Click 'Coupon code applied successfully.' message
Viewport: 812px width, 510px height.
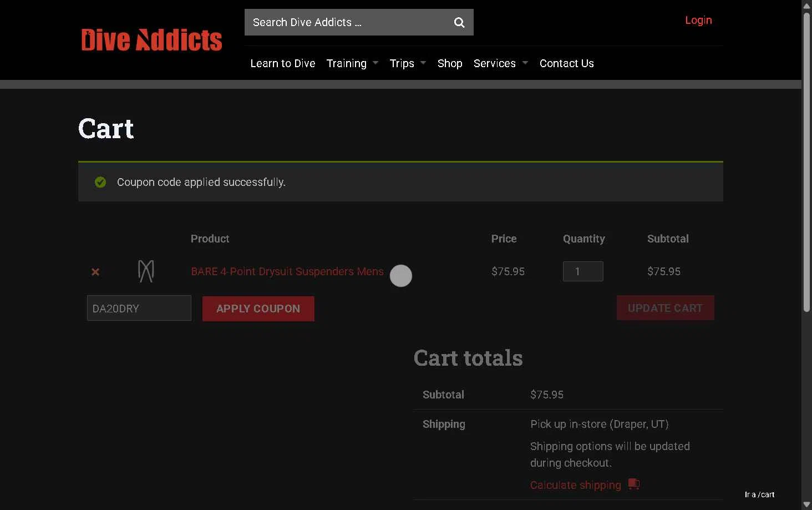coord(201,182)
